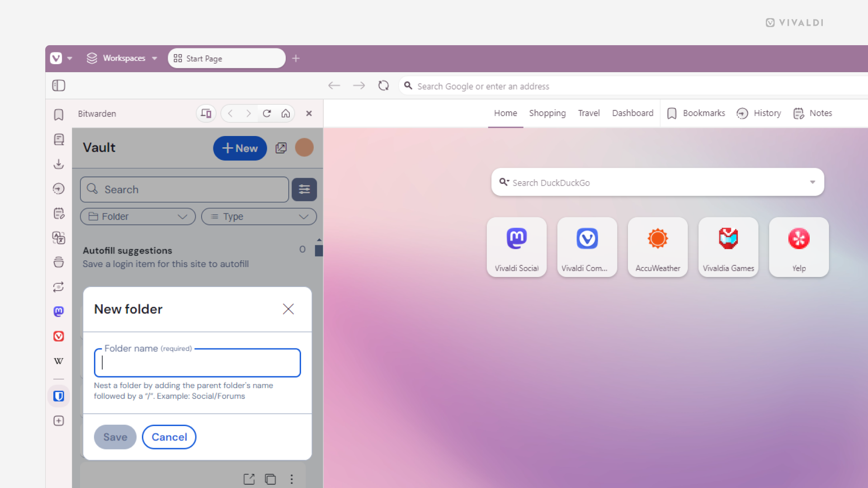Expand the Type filter dropdown
Viewport: 868px width, 488px height.
(259, 216)
